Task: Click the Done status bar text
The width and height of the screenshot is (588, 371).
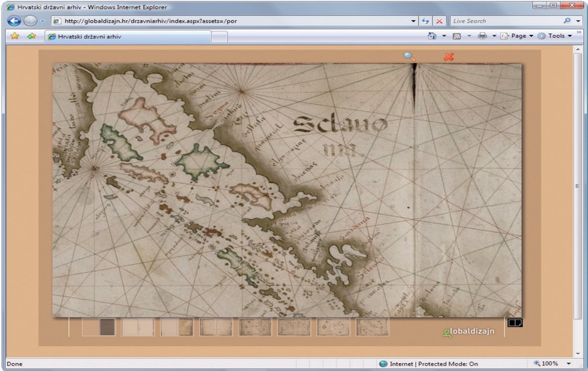Action: click(14, 364)
